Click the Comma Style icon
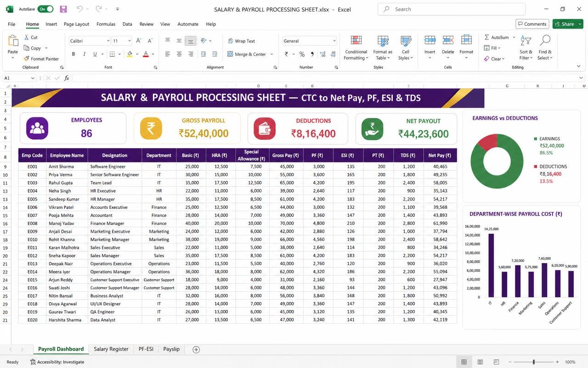 [312, 54]
